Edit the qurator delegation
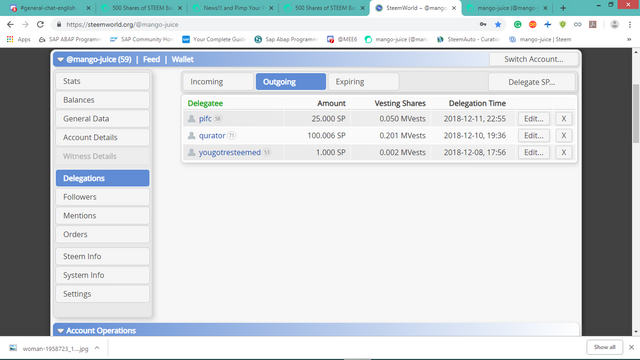Screen dimensions: 640x360 tap(533, 136)
